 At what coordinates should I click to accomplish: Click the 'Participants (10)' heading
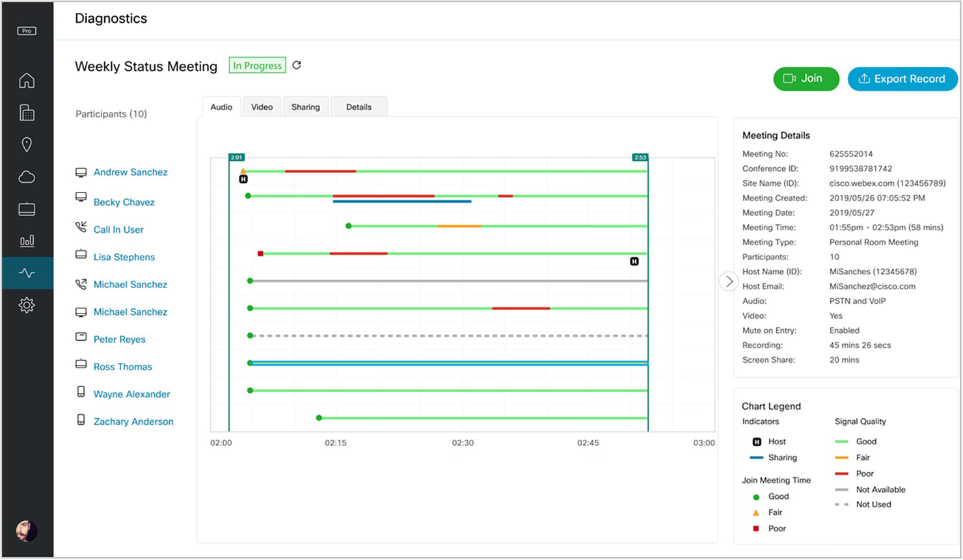[111, 114]
